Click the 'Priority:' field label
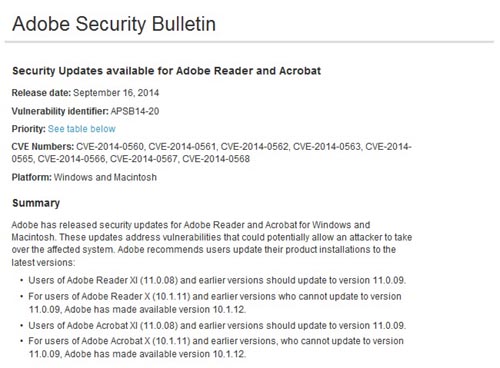The image size is (500, 368). click(29, 129)
